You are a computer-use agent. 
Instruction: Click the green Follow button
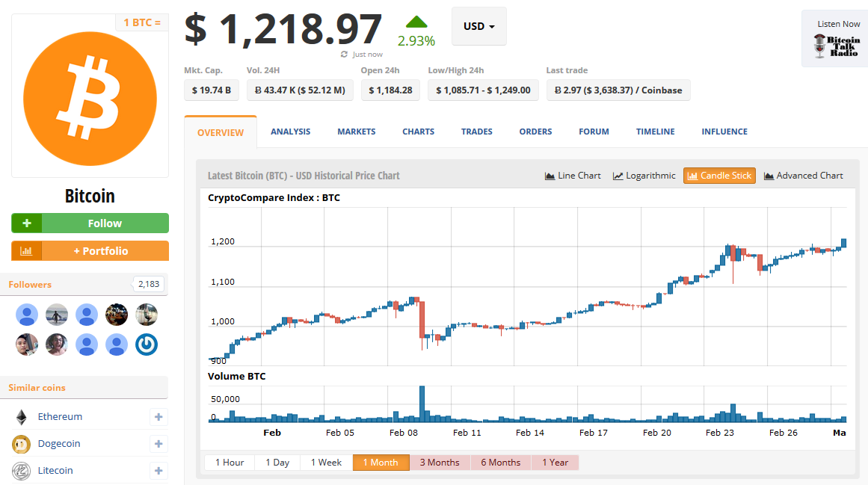[90, 223]
